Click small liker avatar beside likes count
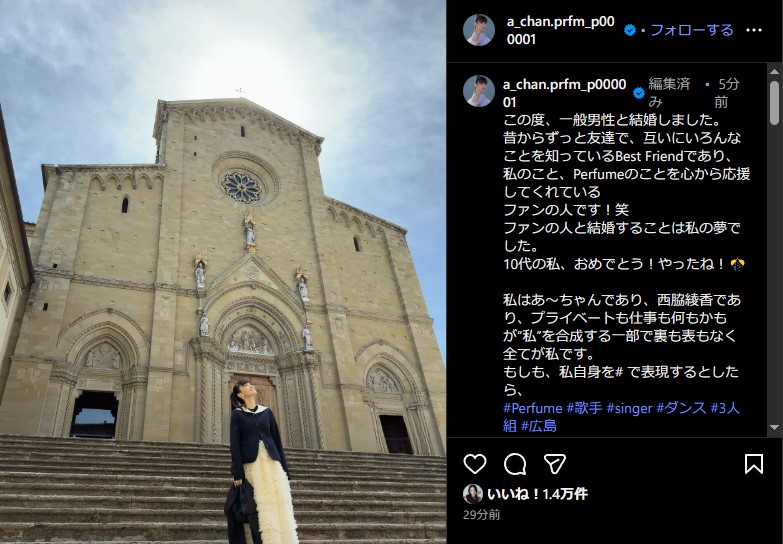Image resolution: width=783 pixels, height=544 pixels. coord(472,494)
